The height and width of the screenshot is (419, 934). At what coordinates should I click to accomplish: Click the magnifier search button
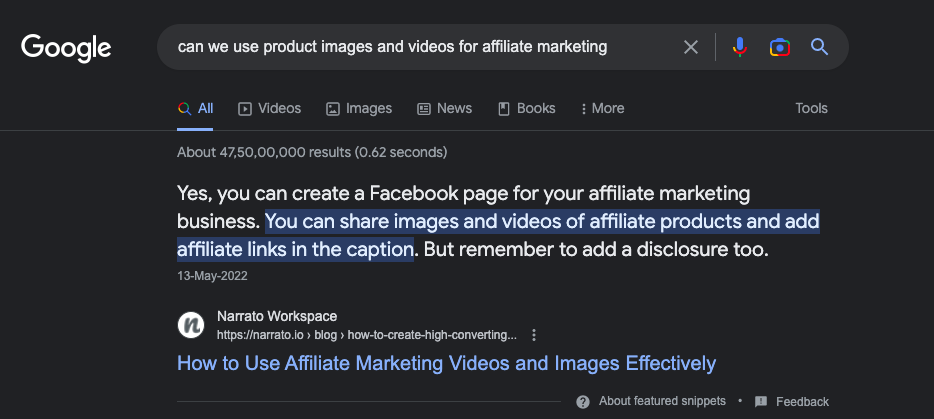[x=820, y=47]
